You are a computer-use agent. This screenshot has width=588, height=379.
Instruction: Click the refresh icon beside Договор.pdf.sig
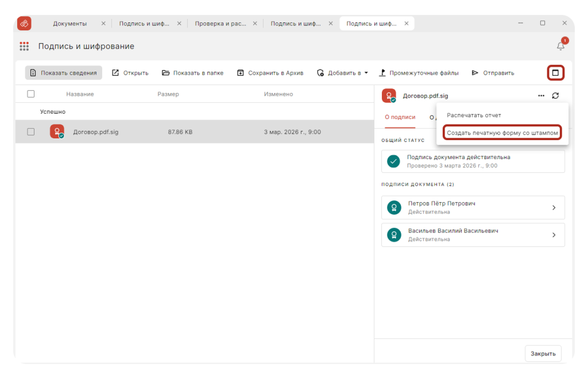point(555,96)
